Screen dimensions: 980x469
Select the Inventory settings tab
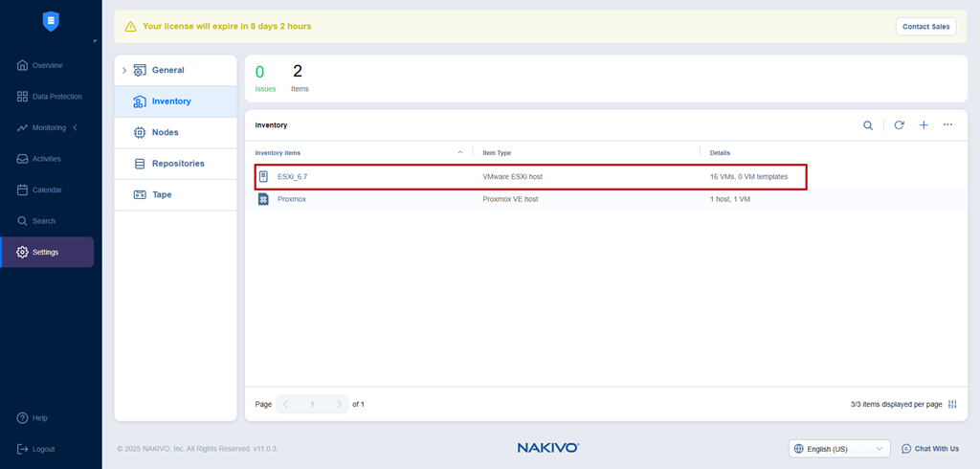click(x=176, y=101)
